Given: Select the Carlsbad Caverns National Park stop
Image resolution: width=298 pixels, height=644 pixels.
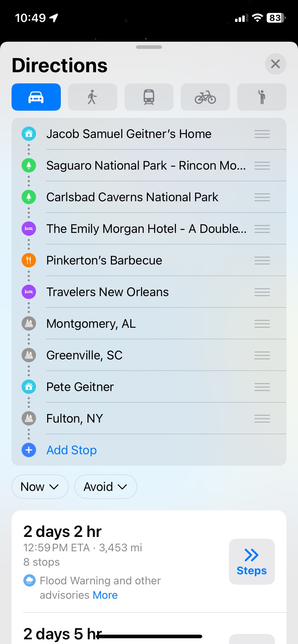Looking at the screenshot, I should pos(149,197).
